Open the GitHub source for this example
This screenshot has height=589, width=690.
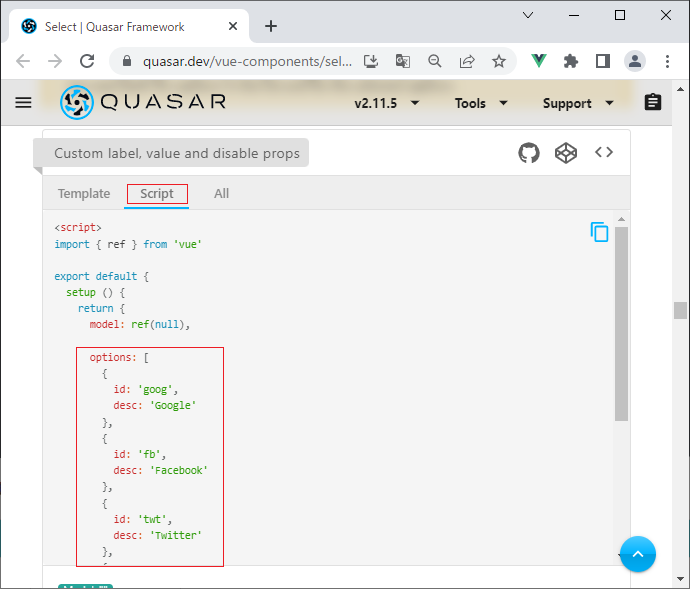529,153
